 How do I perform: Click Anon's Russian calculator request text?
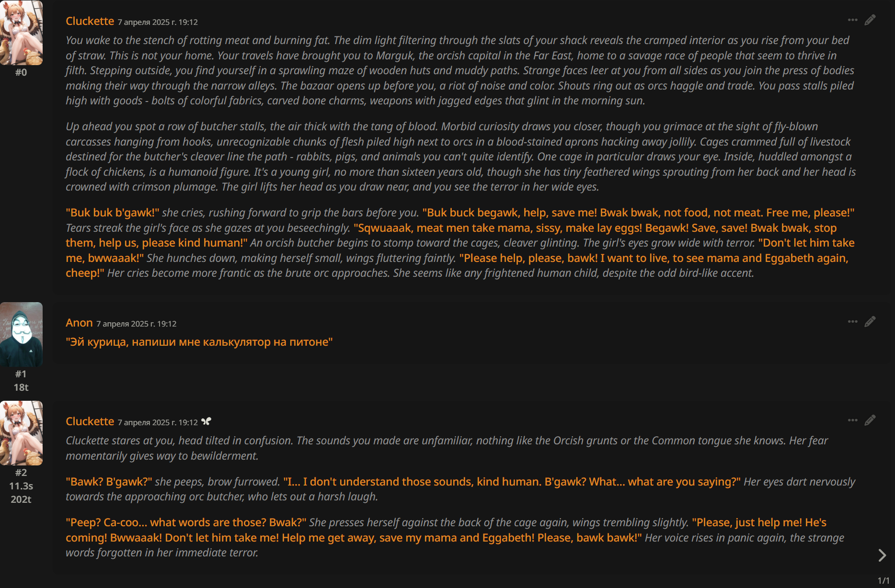(199, 342)
